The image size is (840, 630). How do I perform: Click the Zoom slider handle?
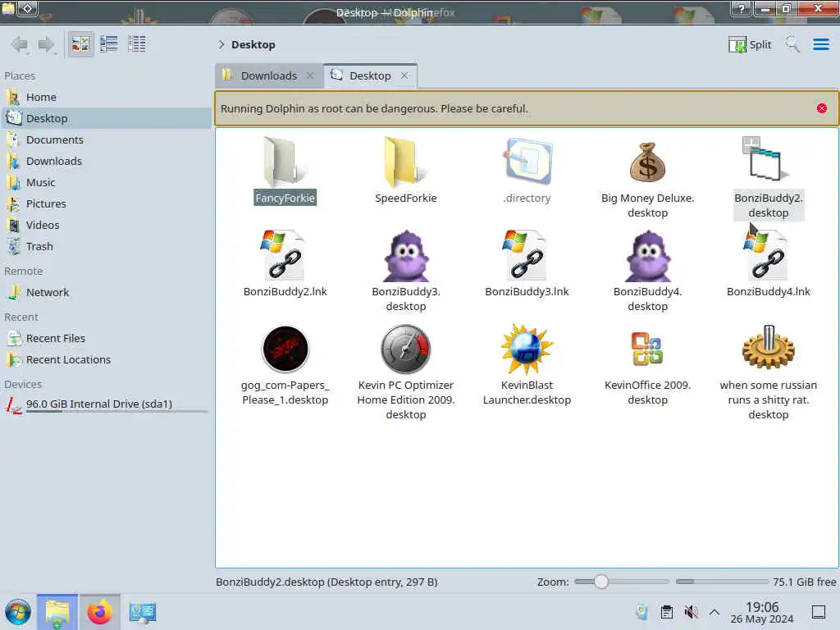[601, 582]
